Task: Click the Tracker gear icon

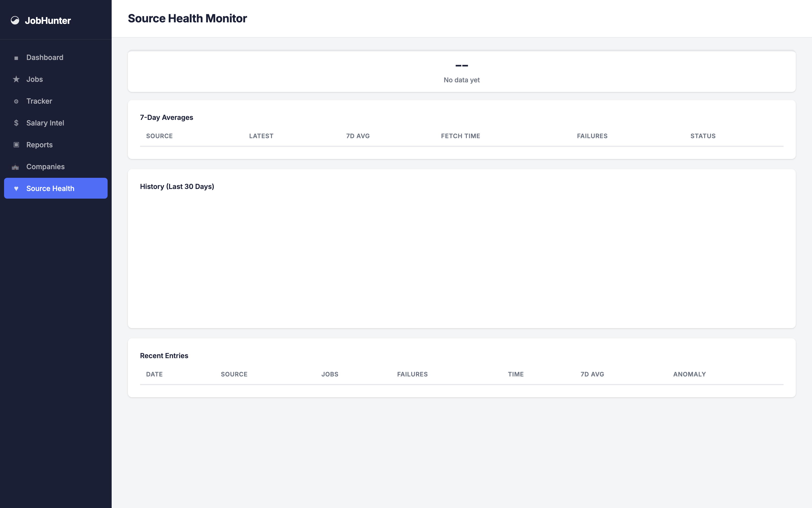Action: (x=16, y=101)
